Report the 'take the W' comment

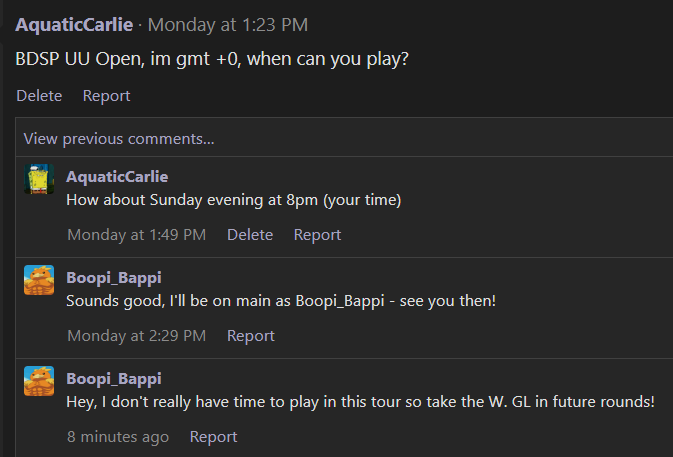[213, 436]
